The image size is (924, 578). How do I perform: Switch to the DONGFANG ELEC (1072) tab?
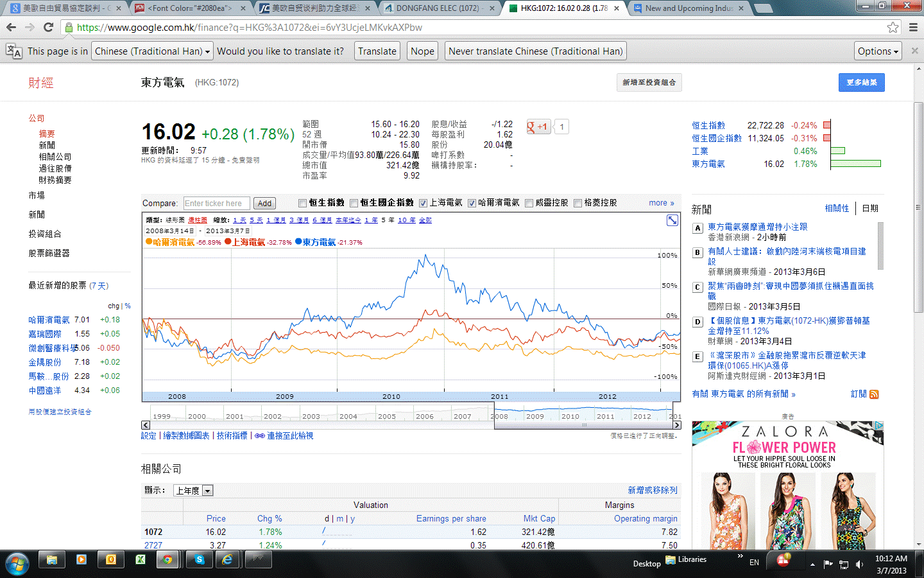click(x=440, y=8)
